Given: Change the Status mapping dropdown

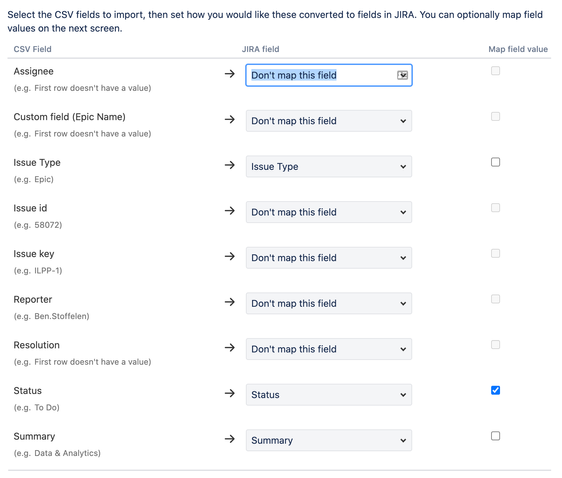Looking at the screenshot, I should 329,395.
